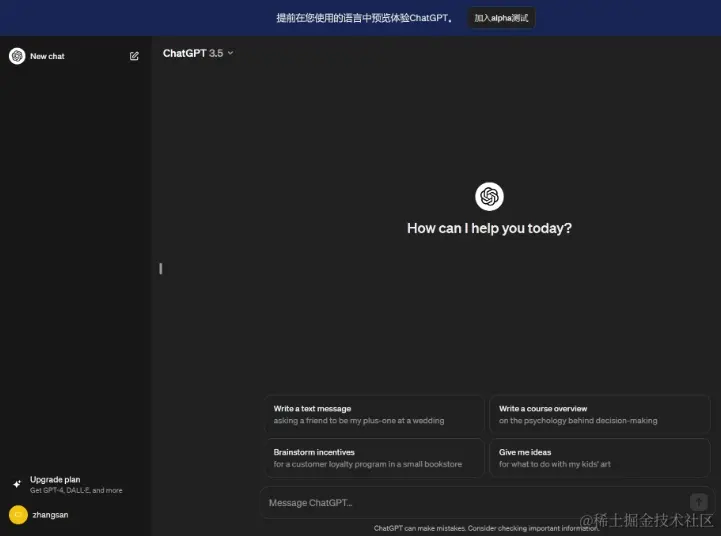721x536 pixels.
Task: Click the banner text about previewing ChatGPT
Action: (x=364, y=18)
